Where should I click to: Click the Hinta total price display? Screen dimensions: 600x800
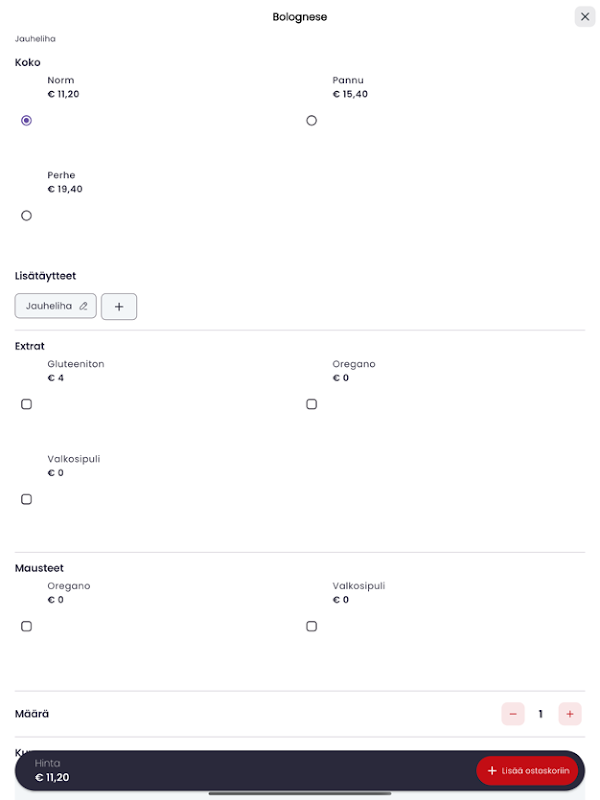[x=52, y=770]
